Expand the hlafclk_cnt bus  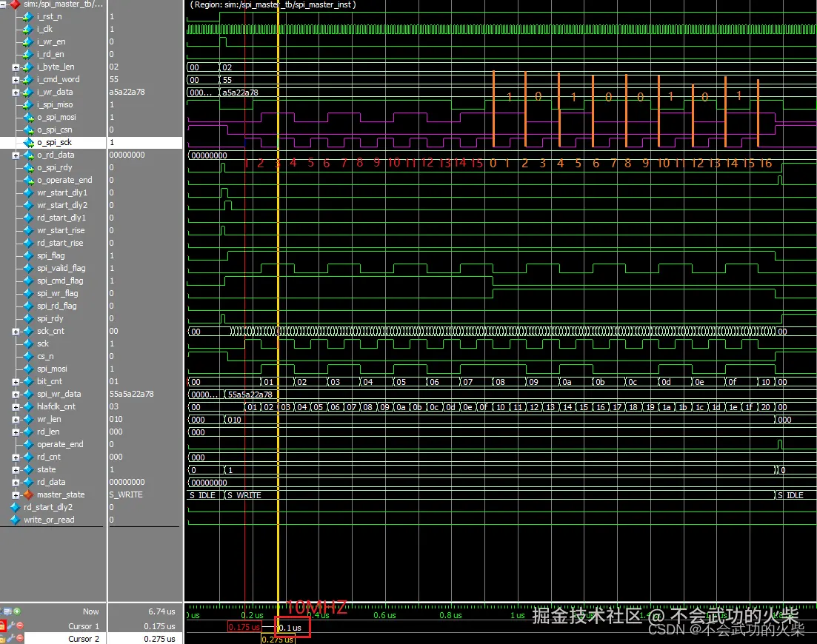pos(16,406)
